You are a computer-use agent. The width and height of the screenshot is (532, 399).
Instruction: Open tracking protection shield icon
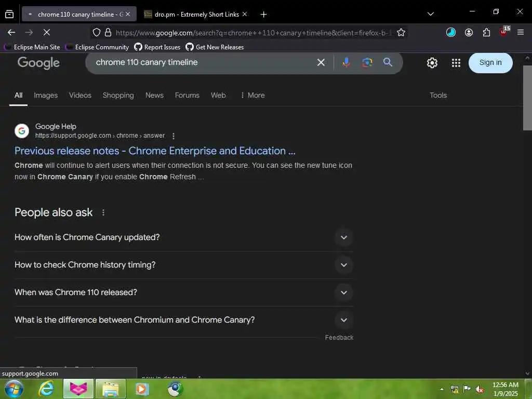point(97,33)
